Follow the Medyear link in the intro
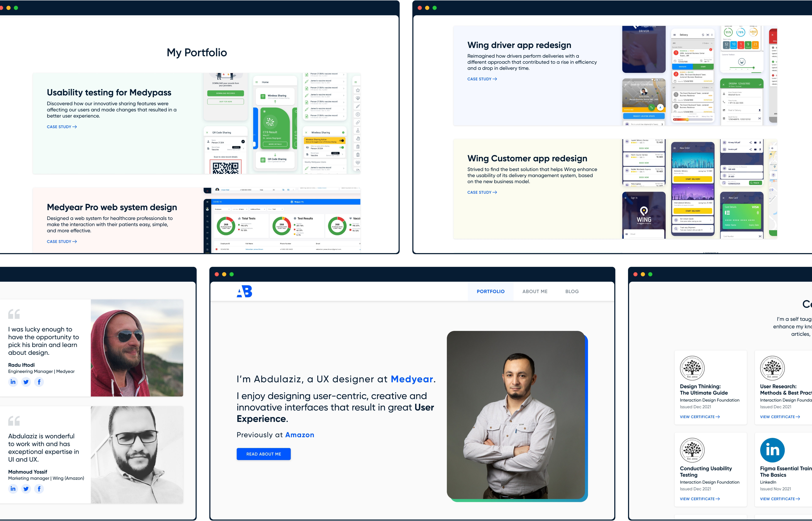Screen dimensions: 812x521 (412, 379)
